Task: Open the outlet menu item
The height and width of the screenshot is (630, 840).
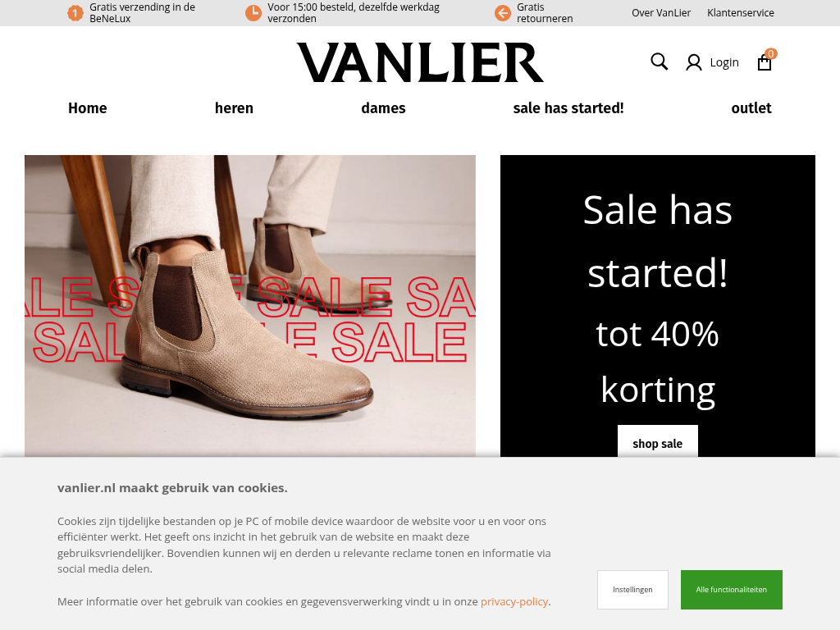Action: point(751,108)
